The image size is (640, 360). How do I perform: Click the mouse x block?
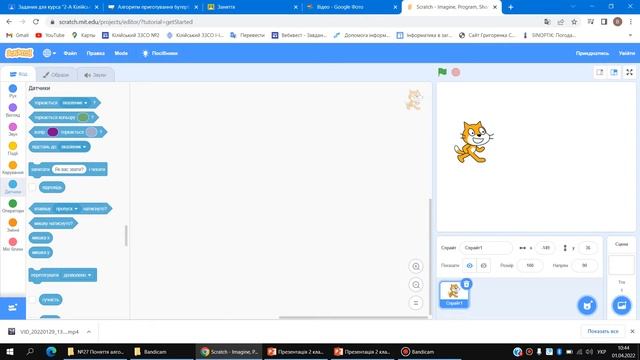tap(40, 238)
